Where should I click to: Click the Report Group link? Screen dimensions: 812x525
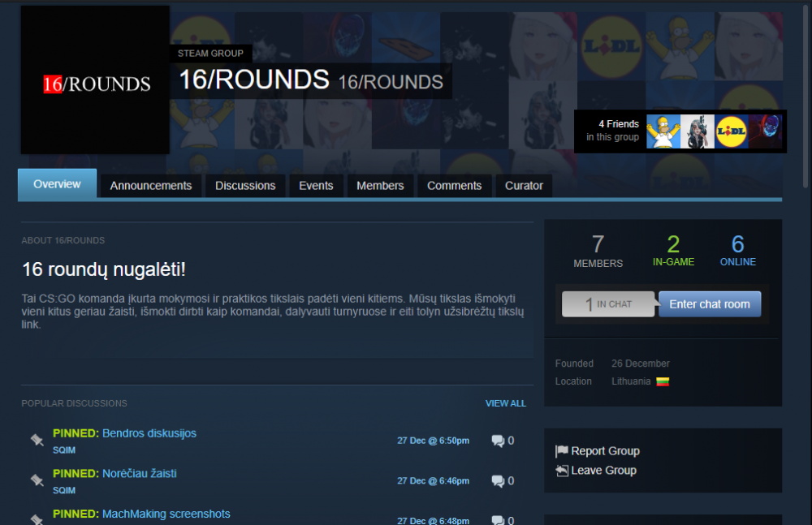point(606,451)
